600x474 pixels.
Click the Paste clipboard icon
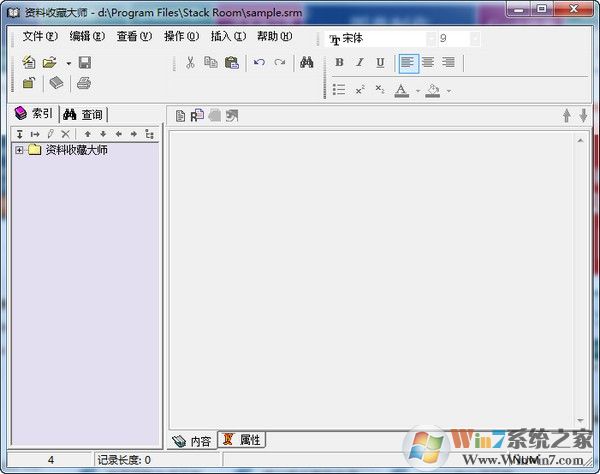click(x=232, y=62)
